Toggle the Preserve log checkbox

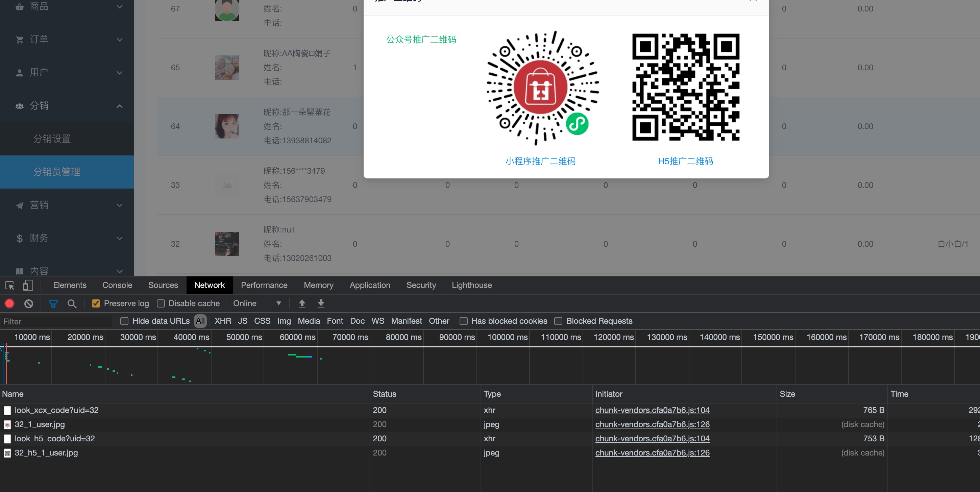tap(96, 303)
